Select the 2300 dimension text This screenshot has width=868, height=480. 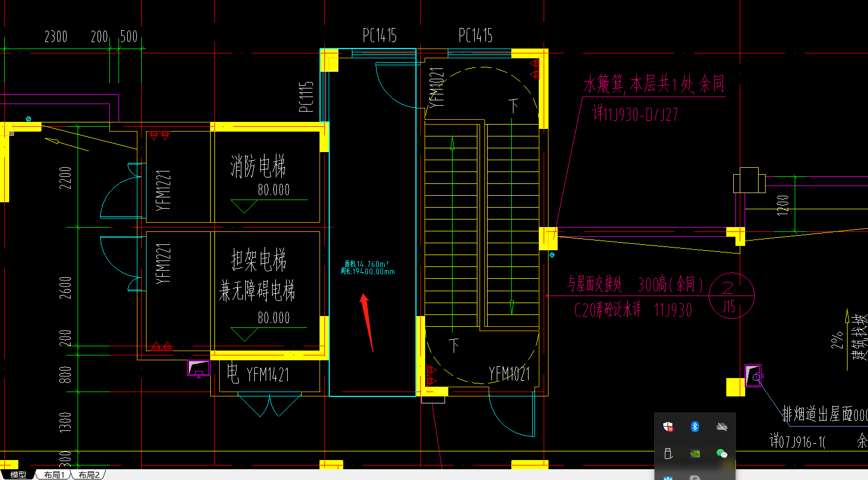56,37
